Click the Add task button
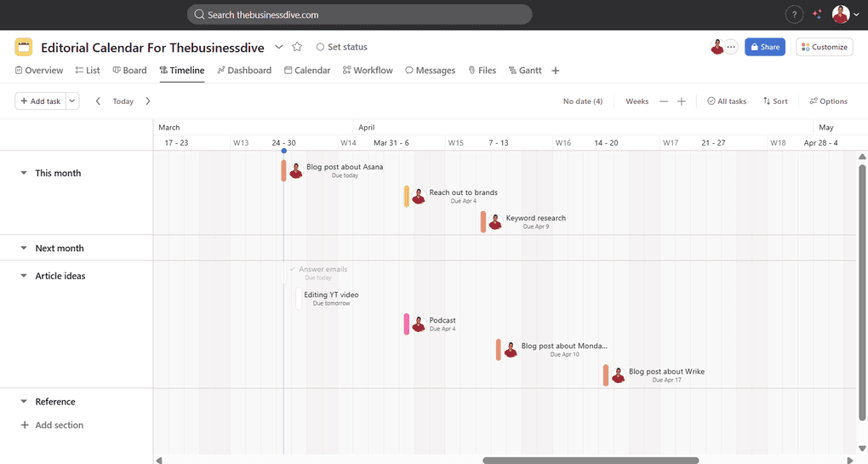 click(40, 100)
